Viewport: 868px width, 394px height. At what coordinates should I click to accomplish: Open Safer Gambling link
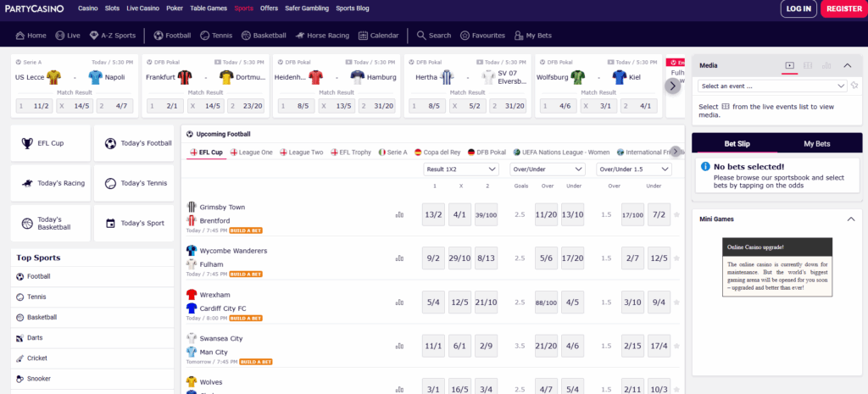click(307, 8)
